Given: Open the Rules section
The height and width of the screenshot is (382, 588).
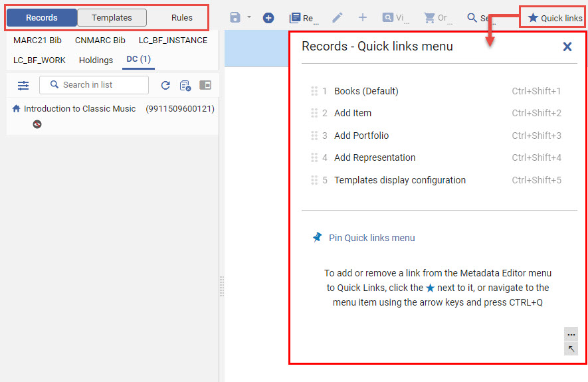Looking at the screenshot, I should (182, 18).
